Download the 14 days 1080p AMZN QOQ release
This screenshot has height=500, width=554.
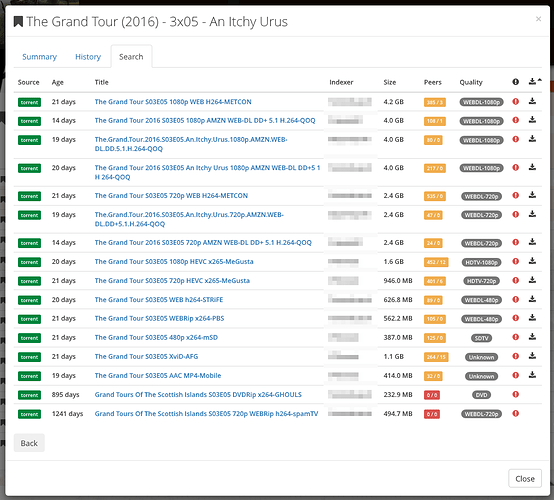pyautogui.click(x=532, y=120)
